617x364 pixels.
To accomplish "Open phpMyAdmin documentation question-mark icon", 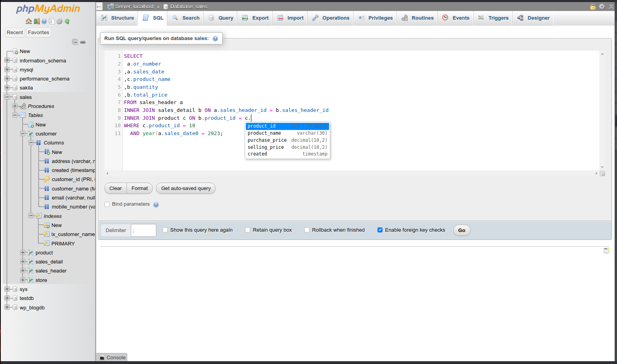I will tap(44, 21).
